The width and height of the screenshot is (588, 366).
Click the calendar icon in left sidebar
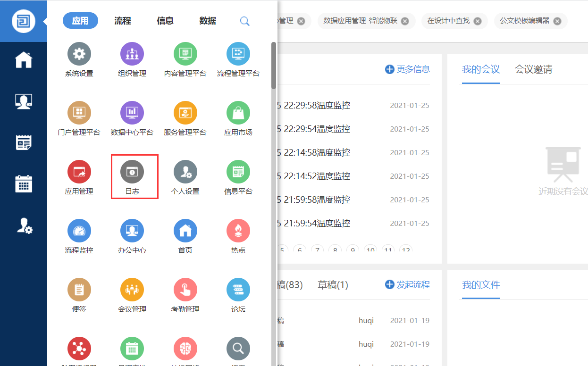[x=24, y=183]
